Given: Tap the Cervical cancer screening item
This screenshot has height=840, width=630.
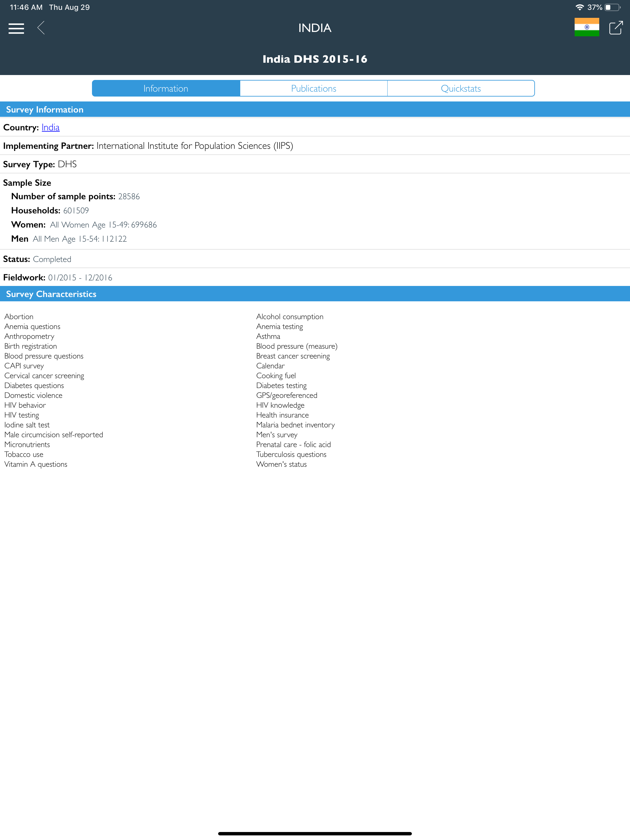Looking at the screenshot, I should 44,375.
